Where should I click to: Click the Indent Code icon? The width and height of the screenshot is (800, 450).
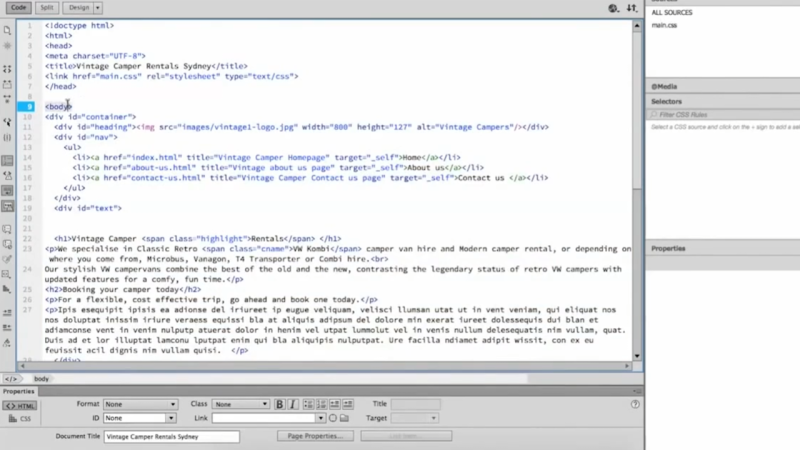click(x=7, y=312)
